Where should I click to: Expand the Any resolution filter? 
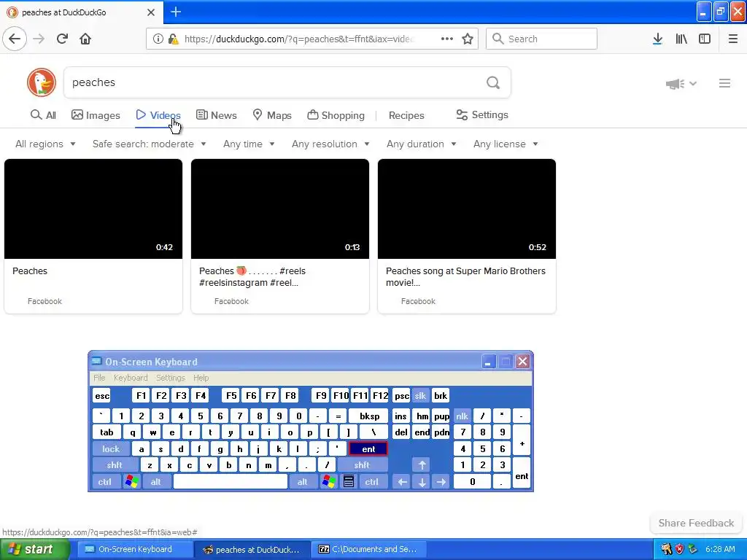(x=330, y=144)
